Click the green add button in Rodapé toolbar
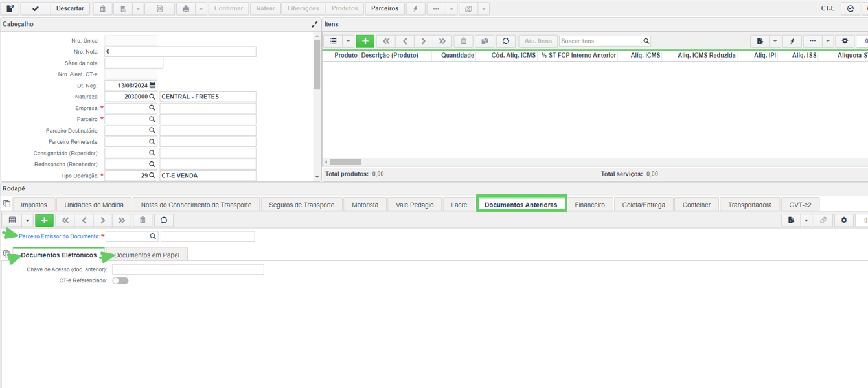 coord(44,220)
